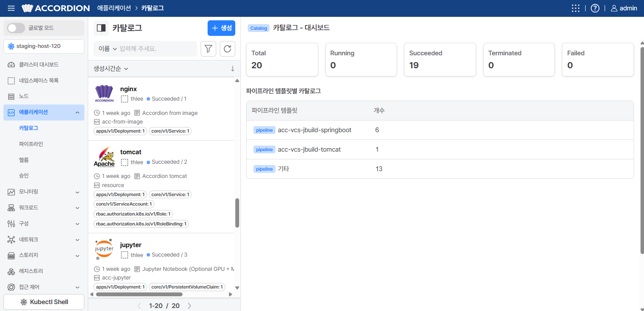The image size is (644, 311).
Task: Click nginx apps/v1/Deployment: 1 tag
Action: coord(120,131)
